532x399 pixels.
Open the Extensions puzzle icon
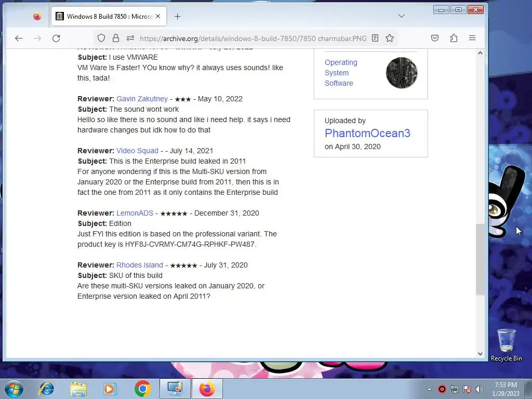click(x=454, y=38)
